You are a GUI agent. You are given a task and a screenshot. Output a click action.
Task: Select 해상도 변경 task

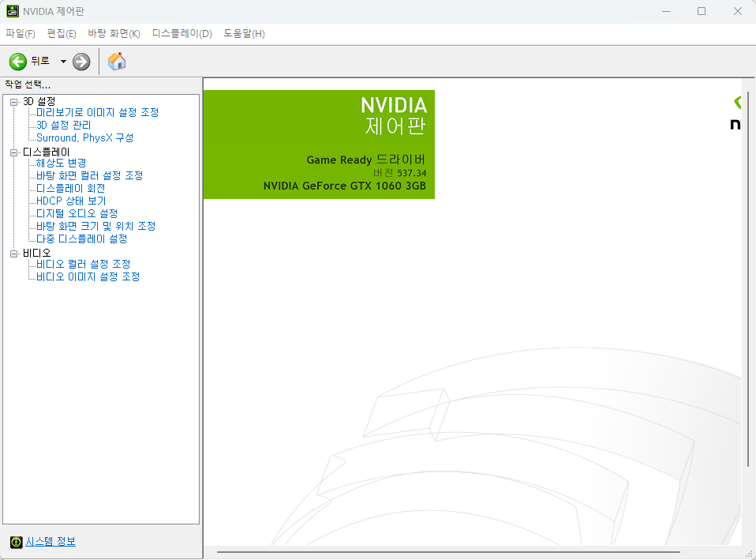[x=62, y=163]
